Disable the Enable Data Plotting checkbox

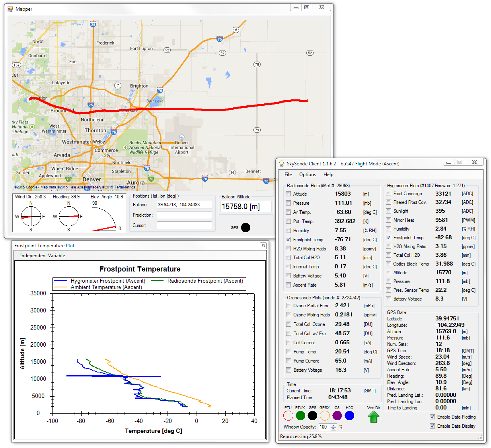coord(432,417)
